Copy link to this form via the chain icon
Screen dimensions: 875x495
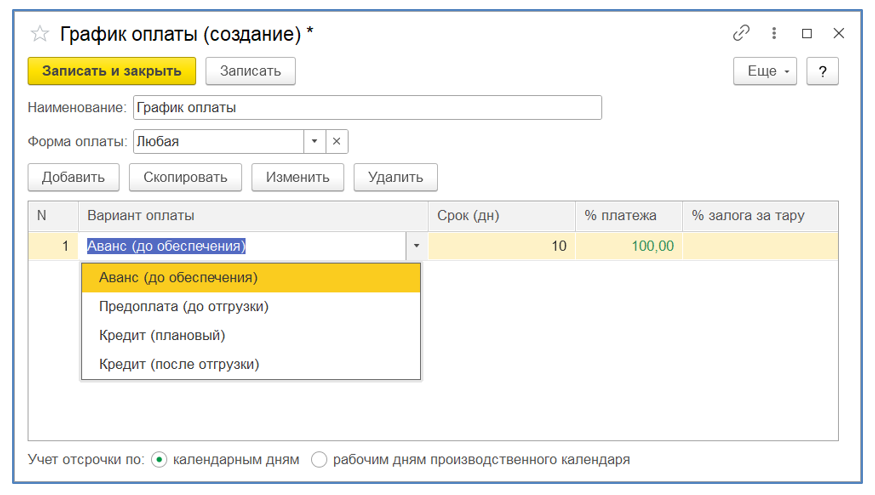point(741,33)
